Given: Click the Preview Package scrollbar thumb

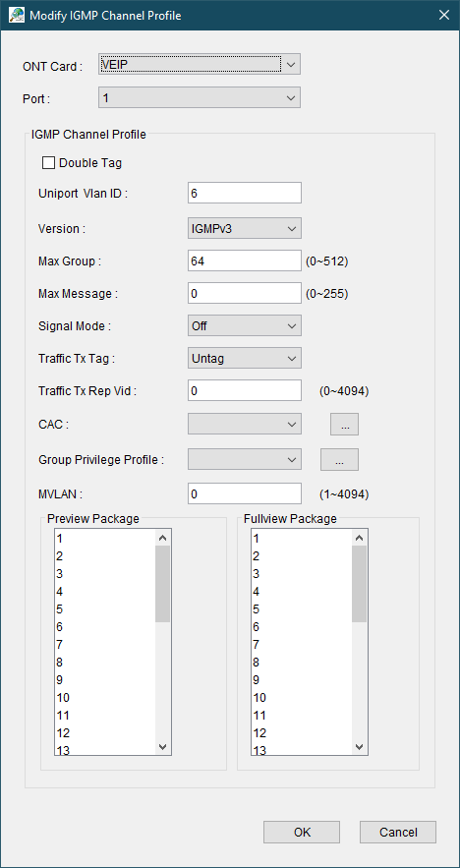Looking at the screenshot, I should click(x=163, y=584).
